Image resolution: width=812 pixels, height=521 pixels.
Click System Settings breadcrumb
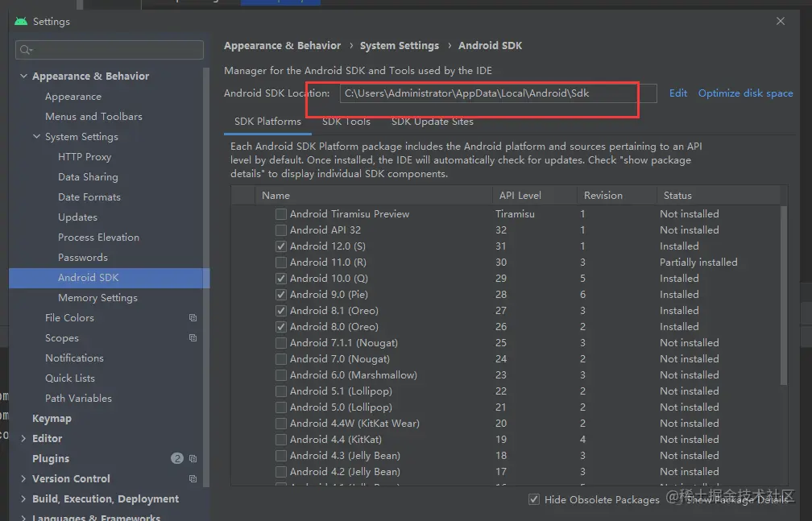point(400,46)
